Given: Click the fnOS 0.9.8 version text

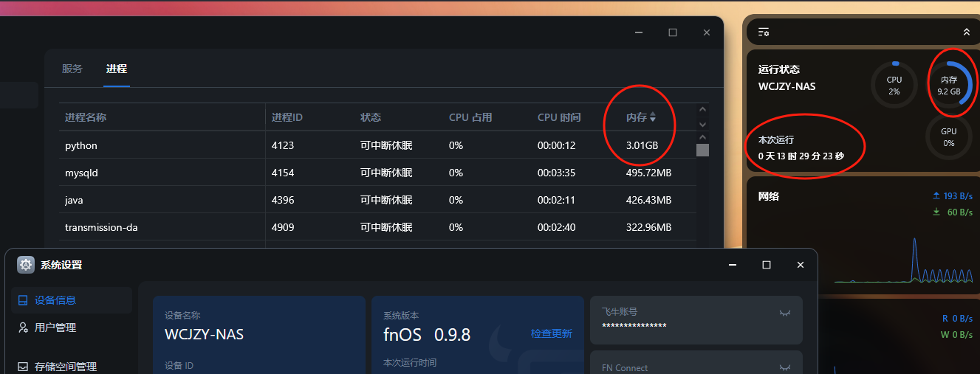Looking at the screenshot, I should coord(427,334).
